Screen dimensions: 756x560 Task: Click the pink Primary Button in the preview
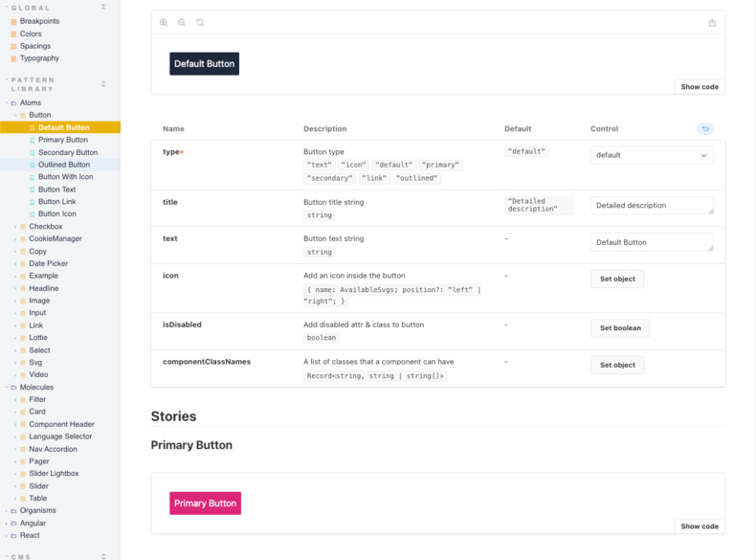tap(205, 504)
